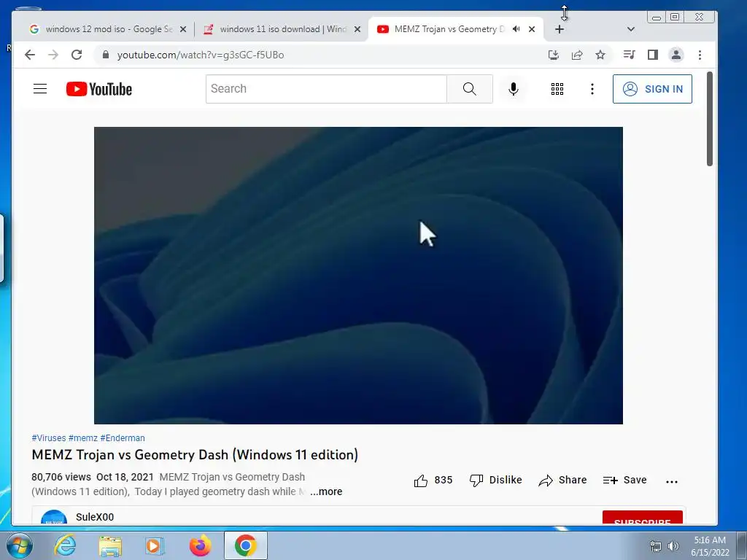This screenshot has height=560, width=747.
Task: Click the video player area
Action: tap(358, 275)
